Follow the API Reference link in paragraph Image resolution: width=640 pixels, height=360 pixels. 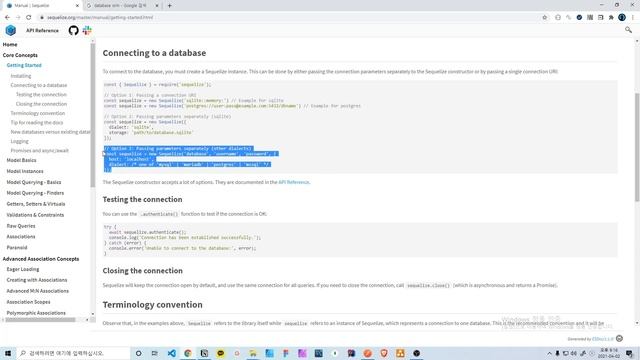click(x=293, y=182)
